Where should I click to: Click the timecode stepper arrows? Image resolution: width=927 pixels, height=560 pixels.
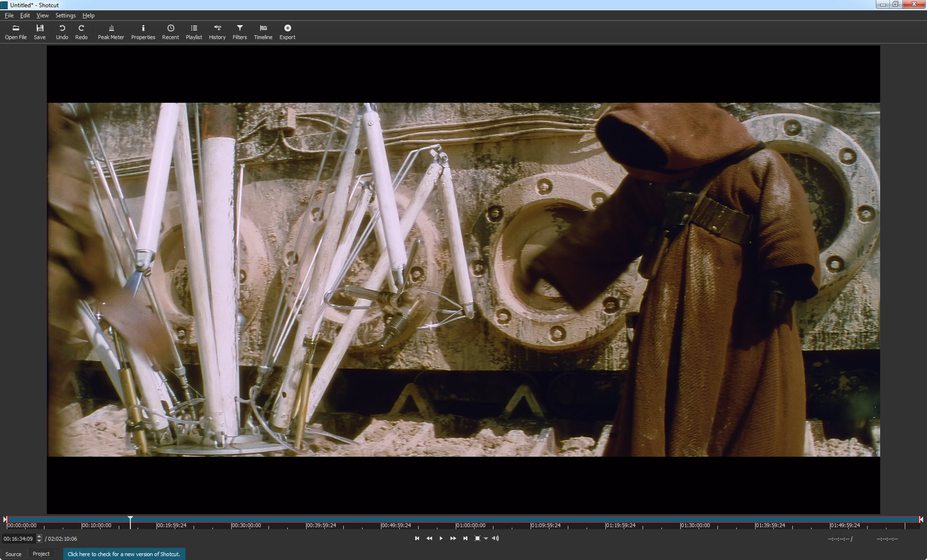coord(39,539)
